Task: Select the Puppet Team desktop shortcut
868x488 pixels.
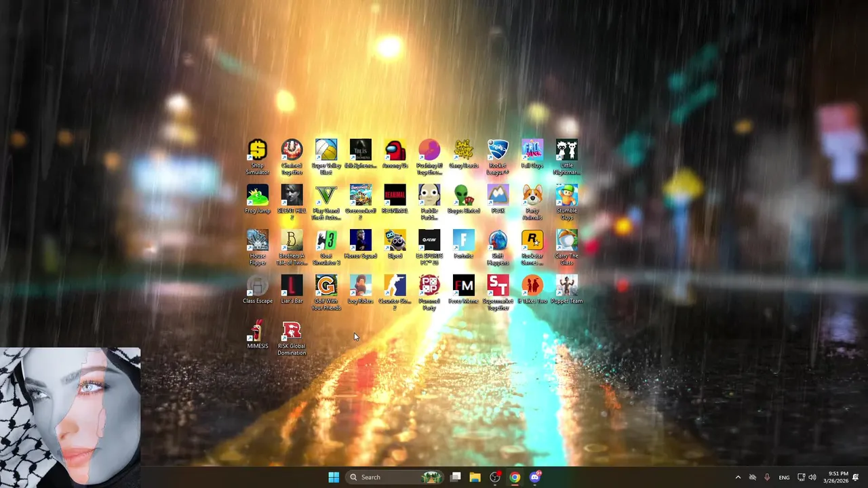Action: point(567,289)
